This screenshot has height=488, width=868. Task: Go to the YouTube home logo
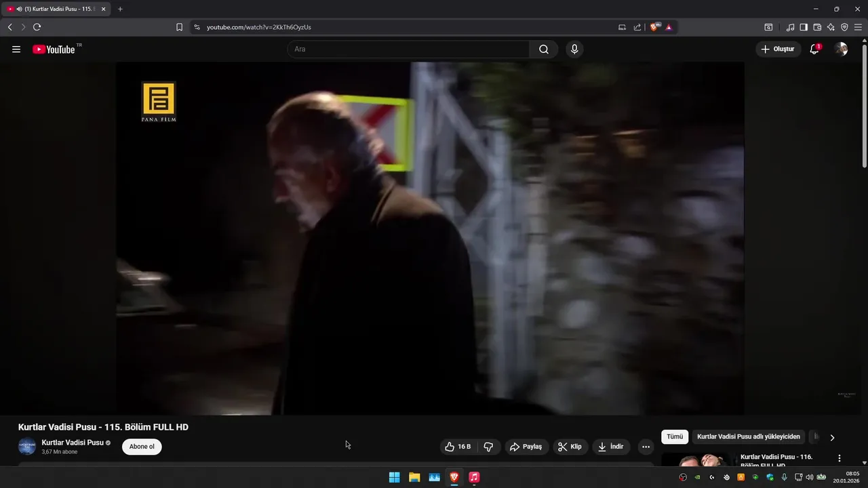tap(54, 49)
